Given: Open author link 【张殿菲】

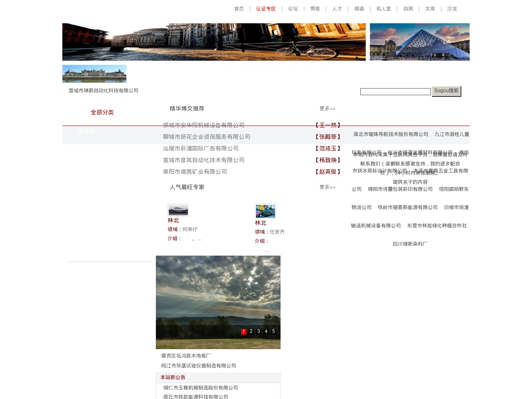Looking at the screenshot, I should point(328,137).
